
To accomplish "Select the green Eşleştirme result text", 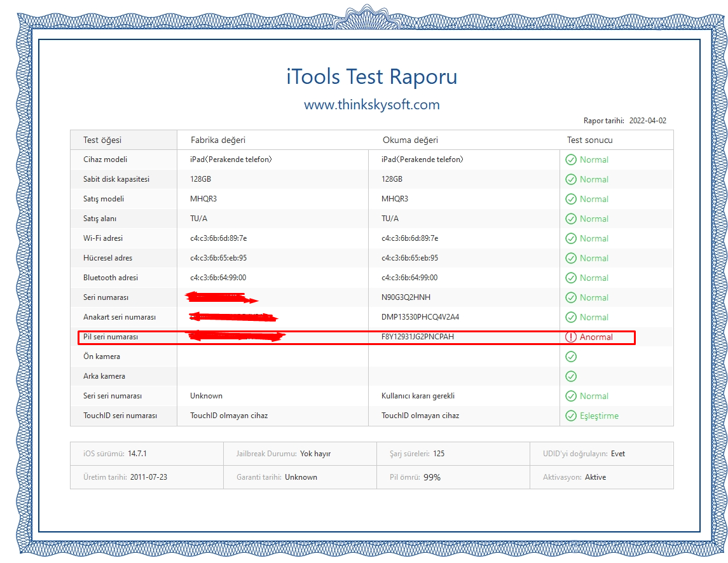I will 599,416.
